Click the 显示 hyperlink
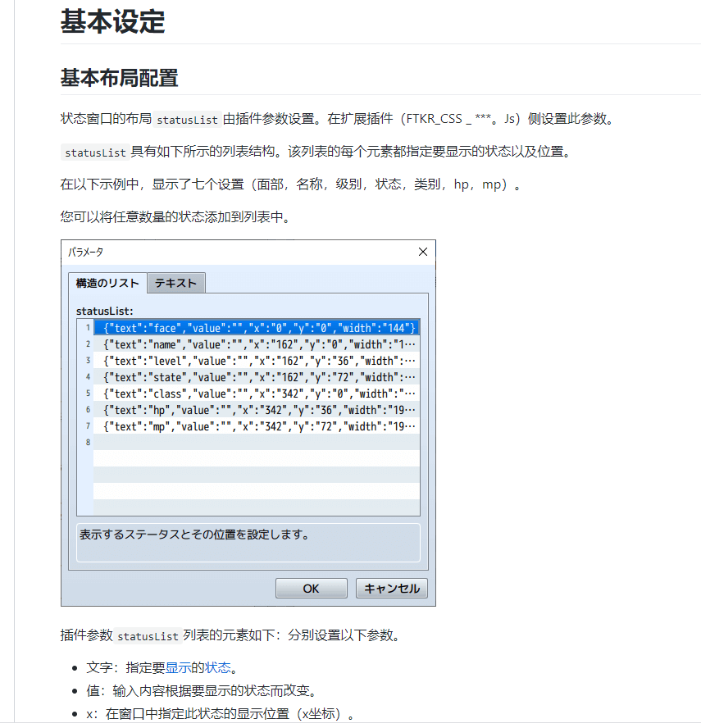701x728 pixels. pos(178,667)
